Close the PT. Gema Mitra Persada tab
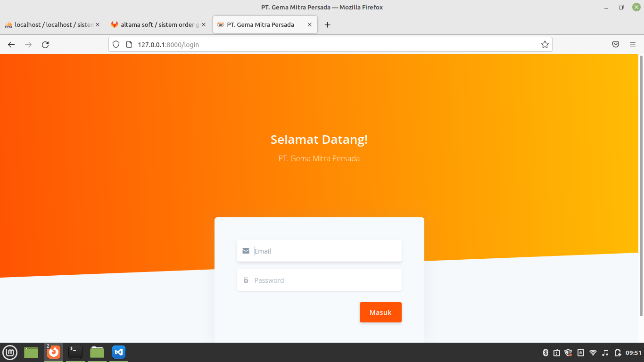This screenshot has width=644, height=362. pyautogui.click(x=310, y=25)
